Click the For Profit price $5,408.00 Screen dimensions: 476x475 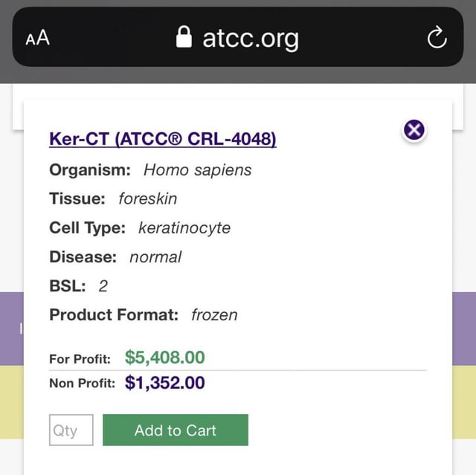(x=164, y=358)
